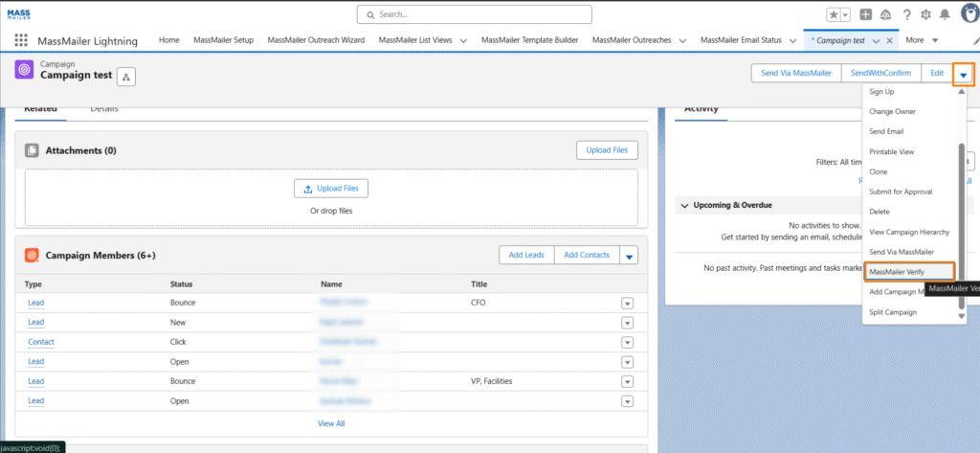The height and width of the screenshot is (453, 980).
Task: Choose Clone in the actions menu
Action: [878, 171]
